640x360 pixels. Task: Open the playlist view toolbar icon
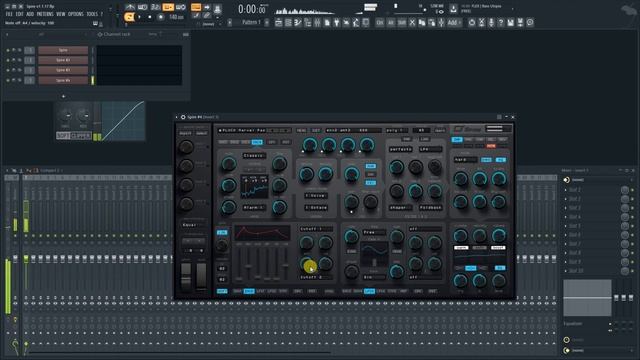pos(278,22)
